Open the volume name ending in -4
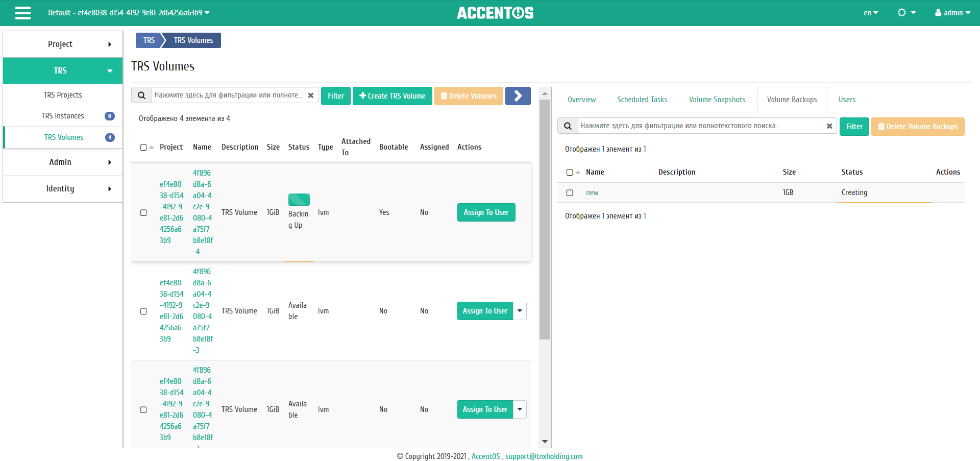The image size is (980, 461). [203, 212]
